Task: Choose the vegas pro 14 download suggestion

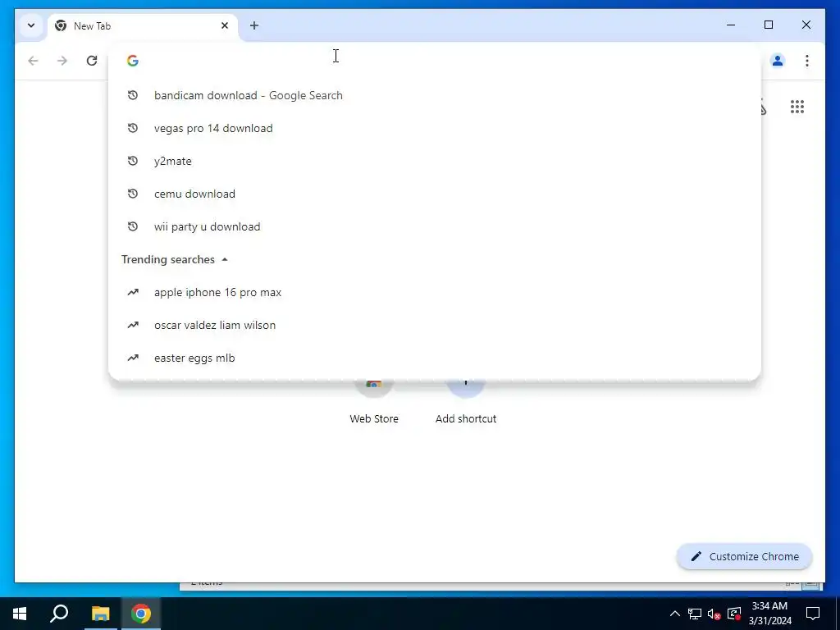Action: coord(435,128)
